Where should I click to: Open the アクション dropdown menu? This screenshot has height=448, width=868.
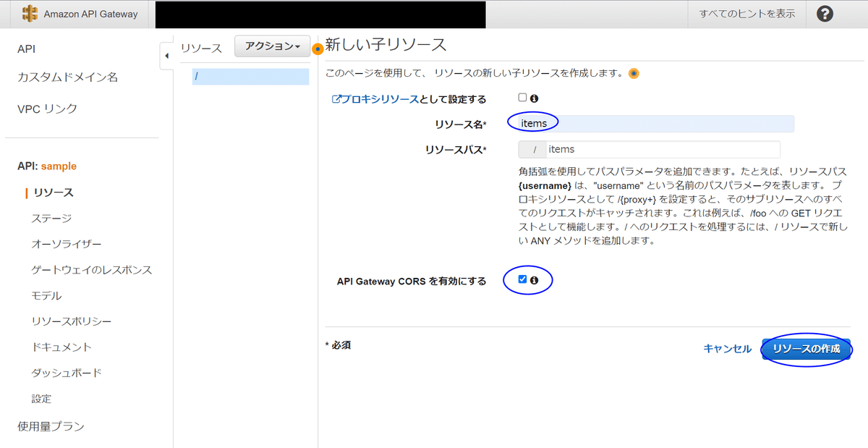pos(271,46)
